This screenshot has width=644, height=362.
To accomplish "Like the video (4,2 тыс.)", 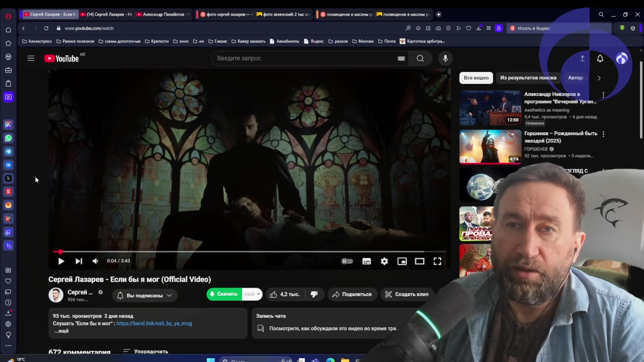I will click(285, 294).
